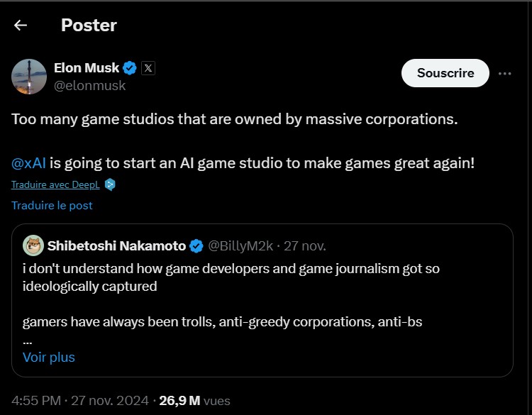
Task: Click Shibetoshi Nakamoto's verified badge
Action: click(196, 246)
